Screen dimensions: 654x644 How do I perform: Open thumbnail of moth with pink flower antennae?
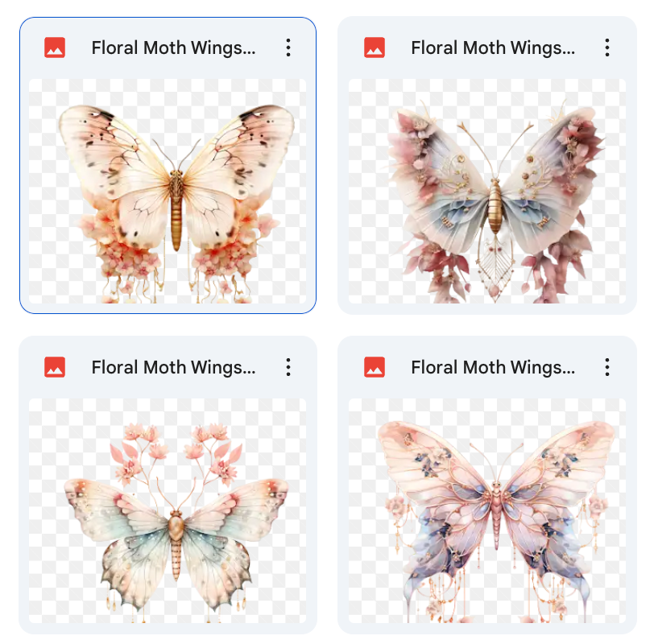click(168, 510)
